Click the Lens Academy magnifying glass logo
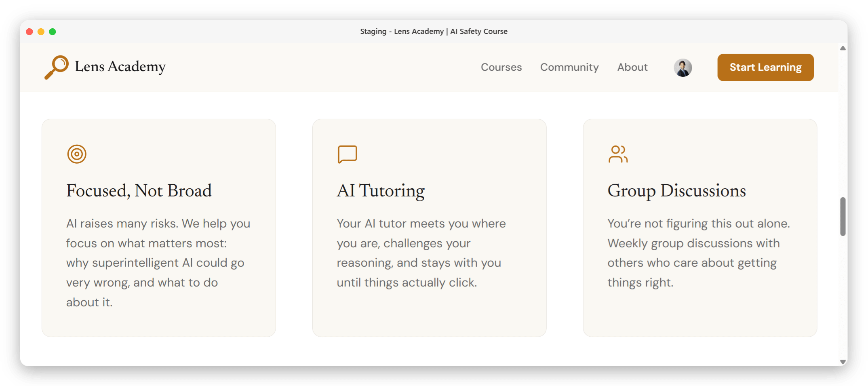Screen dimensions: 868x386 tap(57, 67)
